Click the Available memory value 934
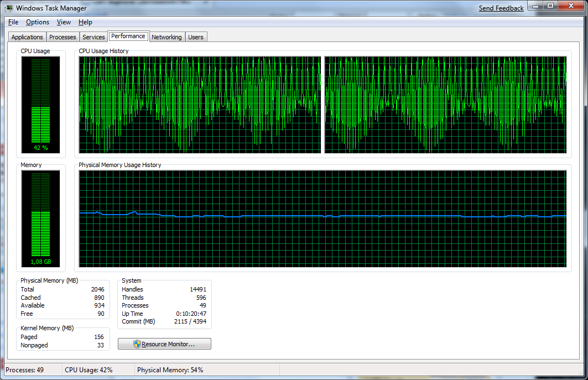 (100, 305)
